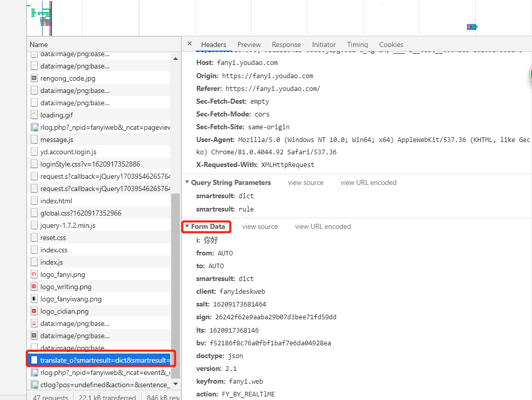Select the global.css?1620917352966 request

click(99, 213)
